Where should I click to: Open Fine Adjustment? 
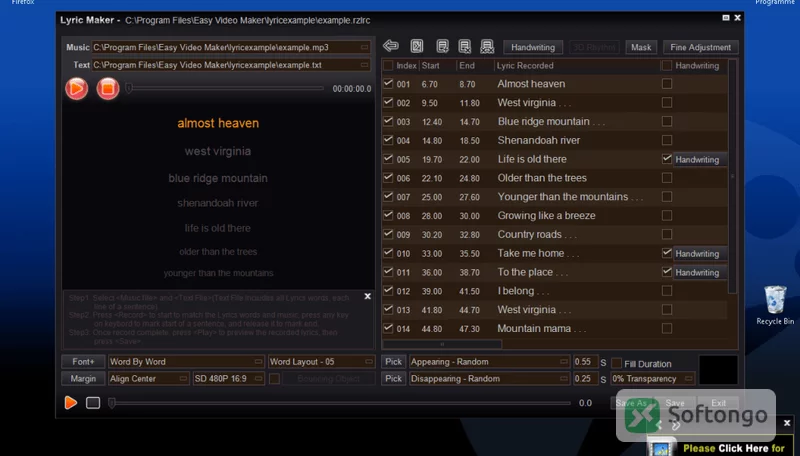pos(701,47)
